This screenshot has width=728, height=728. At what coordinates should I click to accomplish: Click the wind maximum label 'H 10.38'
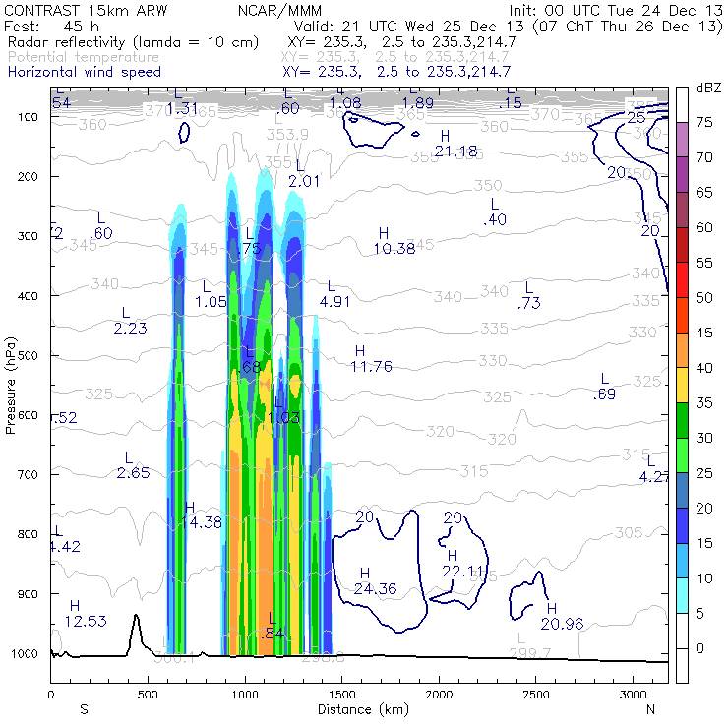coord(394,241)
